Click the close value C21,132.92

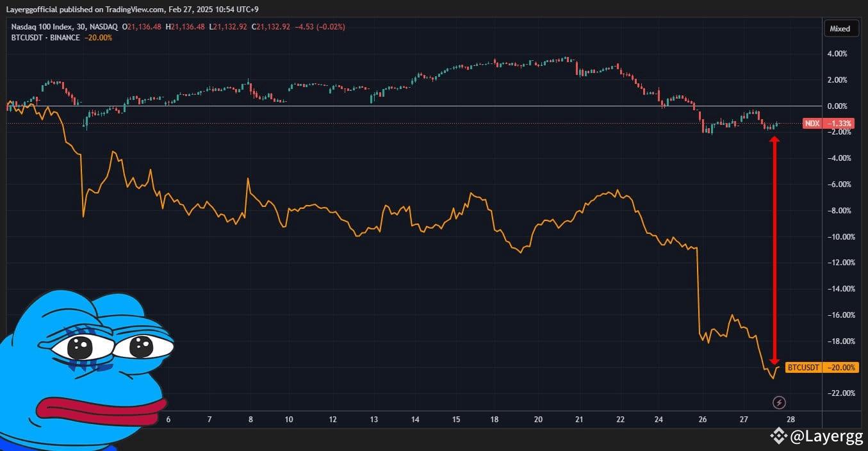coord(270,28)
